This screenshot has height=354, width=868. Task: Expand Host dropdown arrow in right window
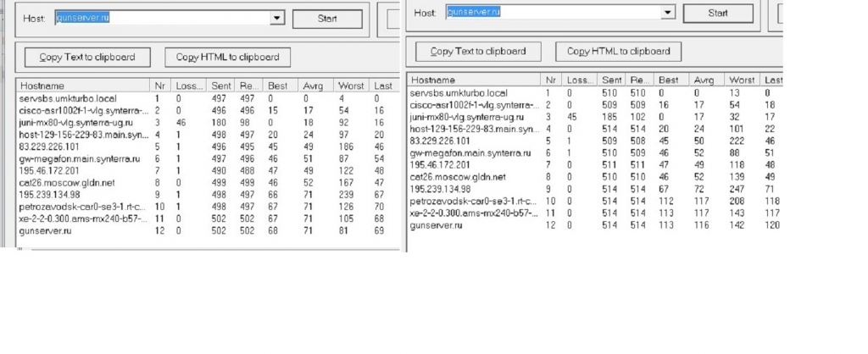coord(667,13)
